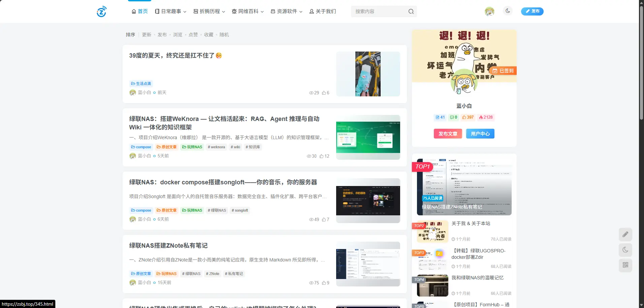Select the #知识库 hashtag

[253, 147]
